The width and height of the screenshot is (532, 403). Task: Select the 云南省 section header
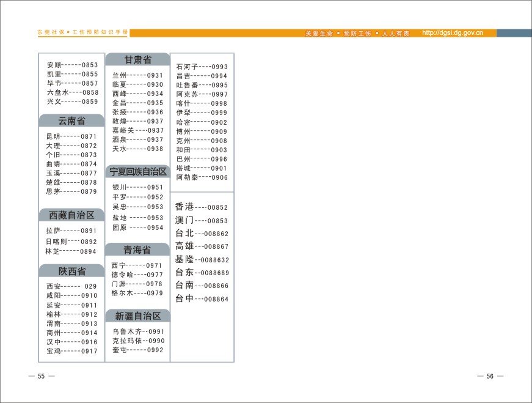click(x=71, y=120)
